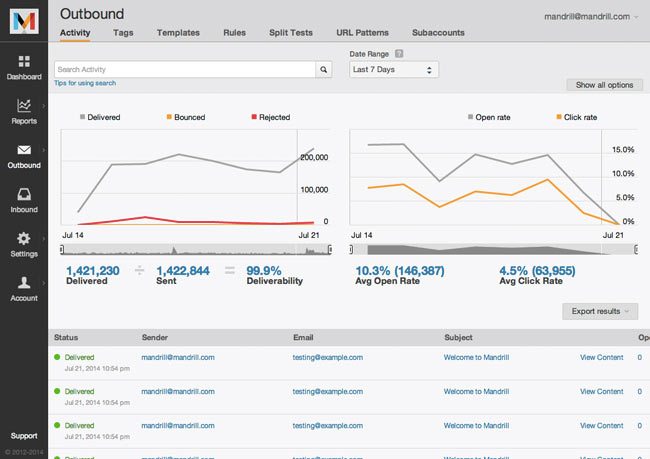This screenshot has width=650, height=459.
Task: Click the search magnifier button
Action: coord(323,70)
